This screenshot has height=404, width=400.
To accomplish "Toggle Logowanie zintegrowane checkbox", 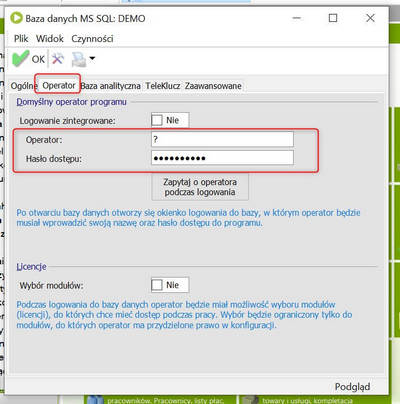I will pyautogui.click(x=157, y=120).
